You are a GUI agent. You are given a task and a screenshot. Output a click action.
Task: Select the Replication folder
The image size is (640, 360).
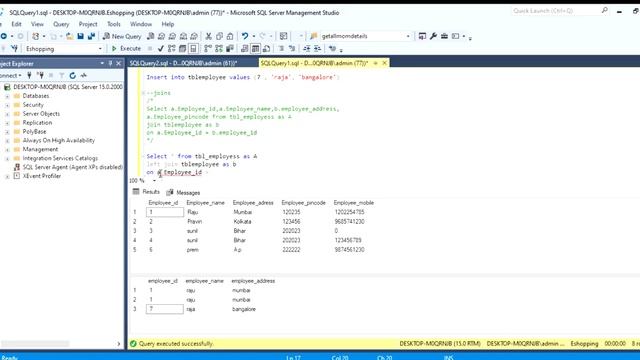coord(33,123)
